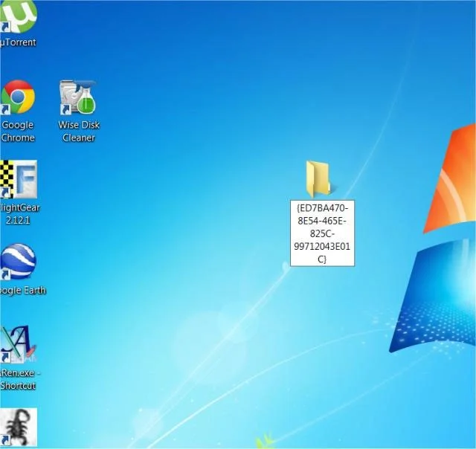476x449 pixels.
Task: Click the folder name text box with the GUID
Action: [322, 233]
